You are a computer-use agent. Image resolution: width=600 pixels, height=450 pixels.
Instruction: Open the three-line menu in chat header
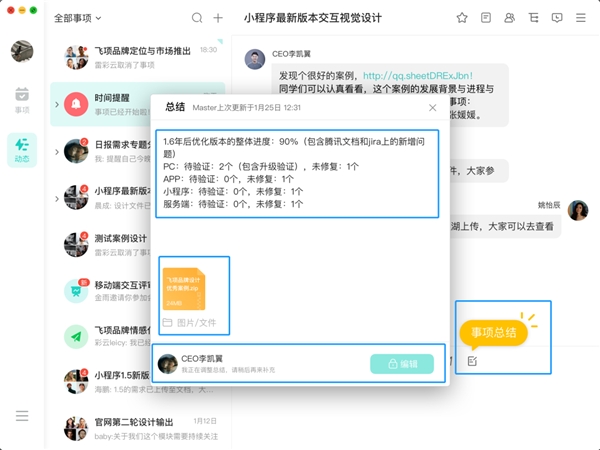coord(580,18)
